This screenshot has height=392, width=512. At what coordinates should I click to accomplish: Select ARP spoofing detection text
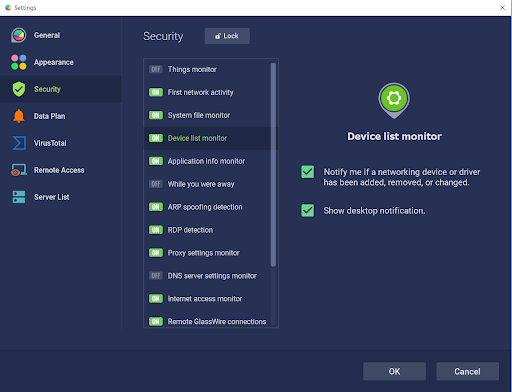(x=205, y=207)
